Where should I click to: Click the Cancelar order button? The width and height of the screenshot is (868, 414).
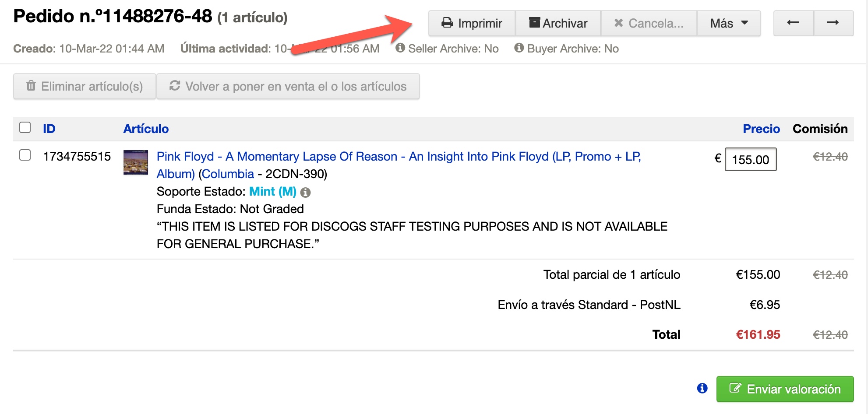649,23
